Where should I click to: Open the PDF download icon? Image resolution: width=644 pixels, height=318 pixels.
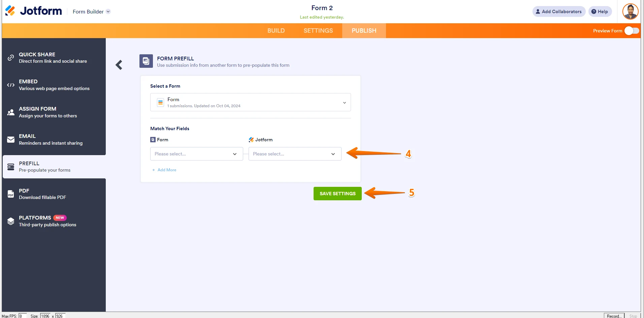11,194
